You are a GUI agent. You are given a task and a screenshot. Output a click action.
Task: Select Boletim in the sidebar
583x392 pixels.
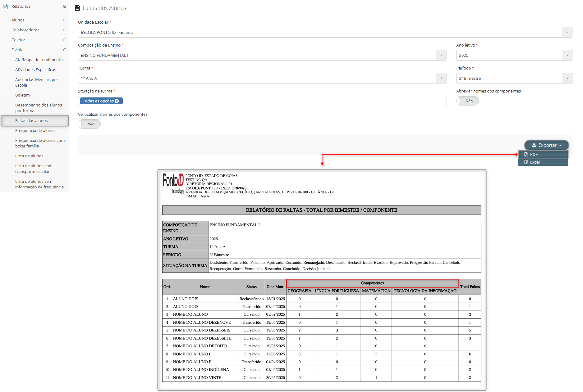22,95
